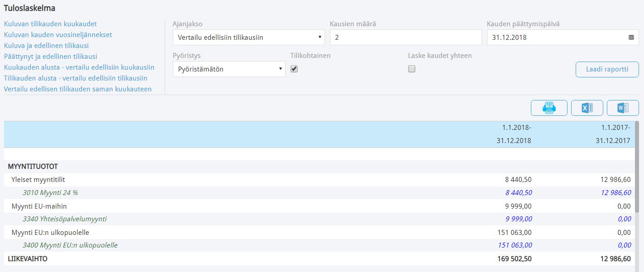Image resolution: width=644 pixels, height=272 pixels.
Task: Enable the Laske kaudet yhteen checkbox
Action: pyautogui.click(x=411, y=69)
